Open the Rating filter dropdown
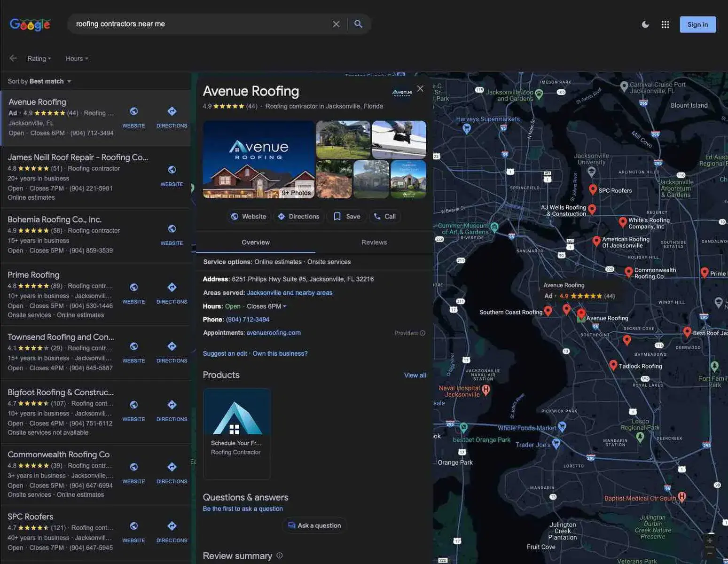Image resolution: width=728 pixels, height=564 pixels. [x=39, y=58]
